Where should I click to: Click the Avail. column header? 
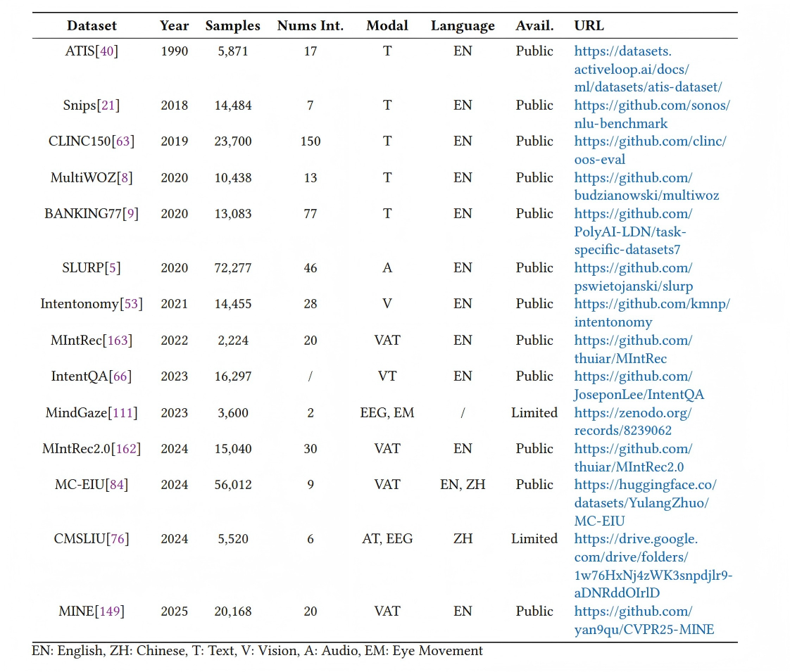[534, 25]
